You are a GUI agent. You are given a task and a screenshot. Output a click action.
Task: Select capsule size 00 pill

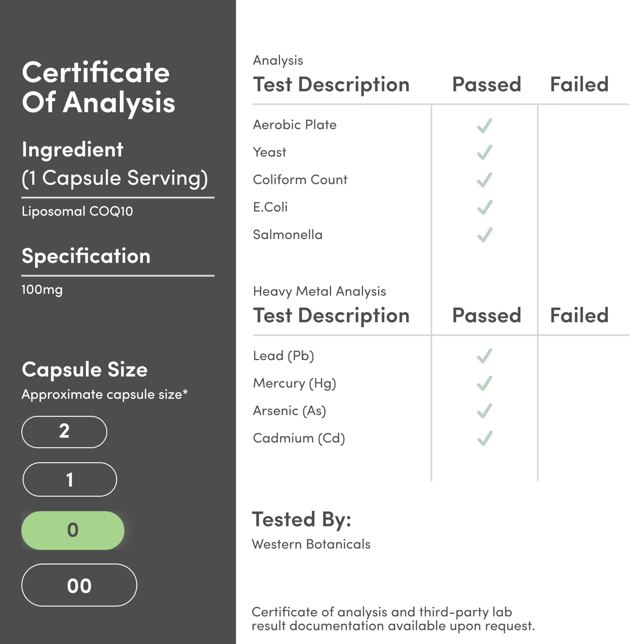pyautogui.click(x=79, y=585)
